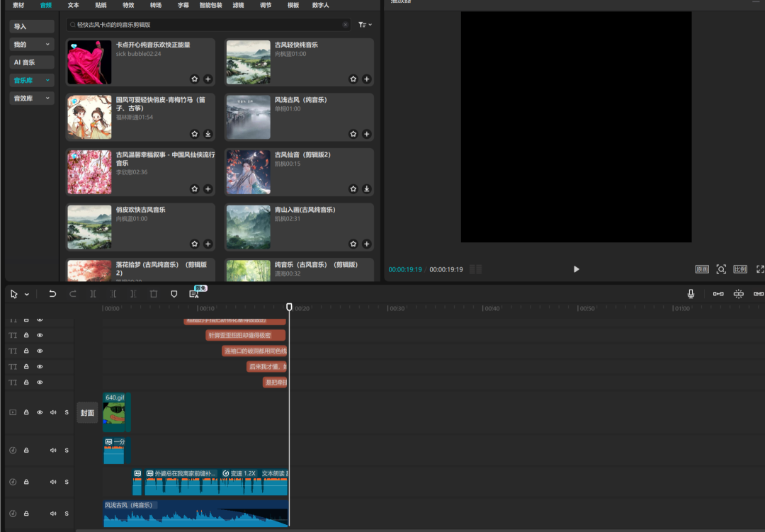765x532 pixels.
Task: Download the track 古风仙音（剪辑版2）
Action: [366, 189]
